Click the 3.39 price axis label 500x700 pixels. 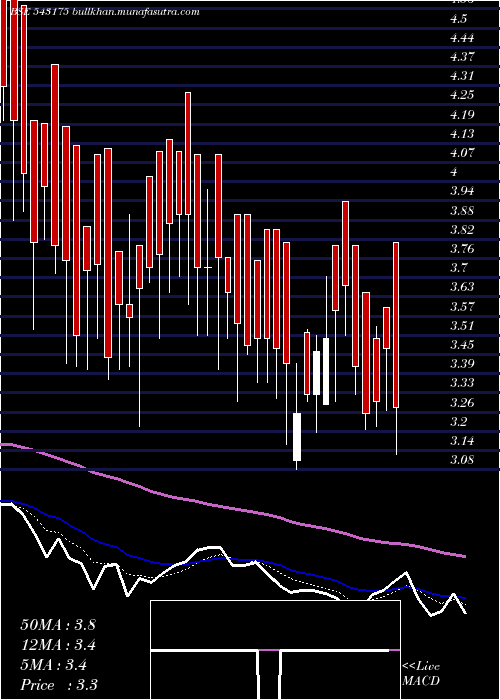pos(462,364)
